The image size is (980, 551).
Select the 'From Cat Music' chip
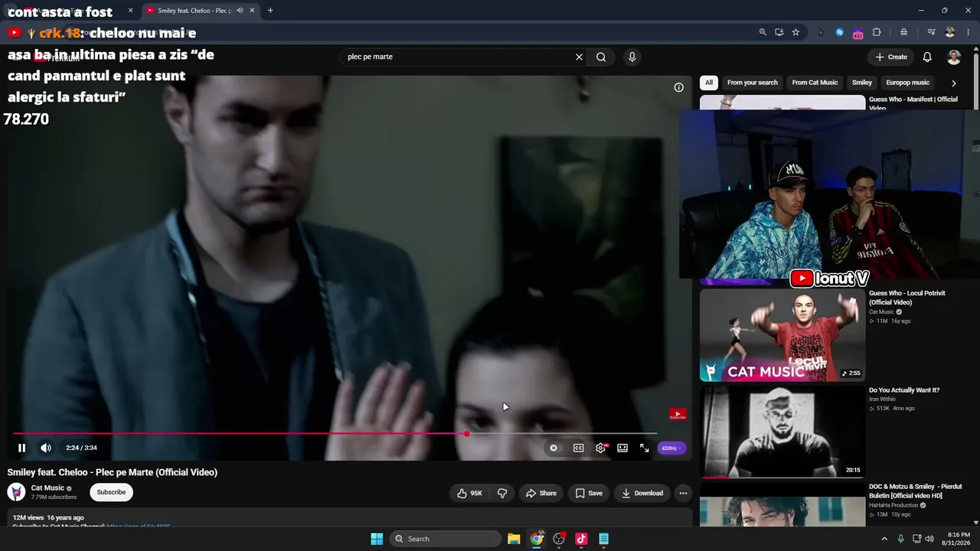(815, 83)
